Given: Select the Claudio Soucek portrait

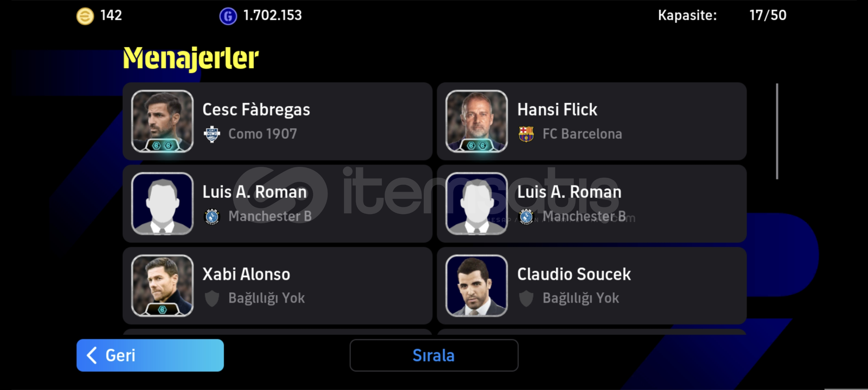Looking at the screenshot, I should (476, 286).
